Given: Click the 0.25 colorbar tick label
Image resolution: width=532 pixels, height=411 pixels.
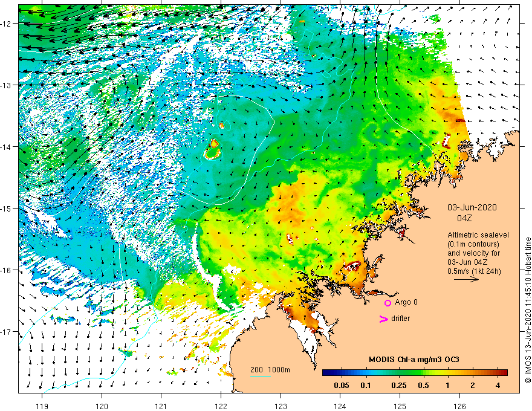Looking at the screenshot, I should (x=399, y=386).
